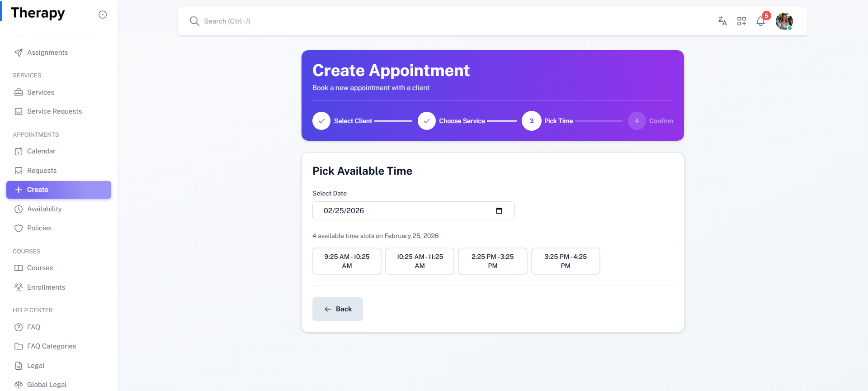Image resolution: width=868 pixels, height=391 pixels.
Task: Click the red notification count badge
Action: tap(766, 15)
